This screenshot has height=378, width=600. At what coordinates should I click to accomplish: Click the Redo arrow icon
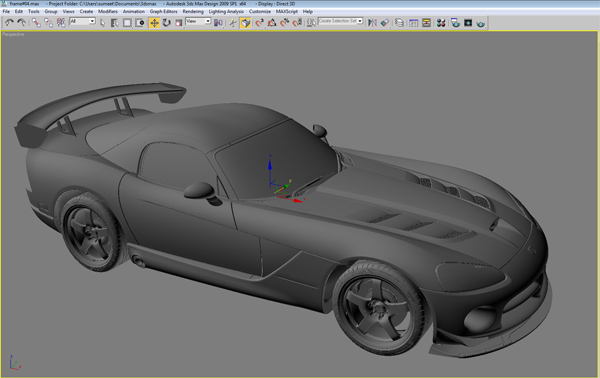coord(22,23)
